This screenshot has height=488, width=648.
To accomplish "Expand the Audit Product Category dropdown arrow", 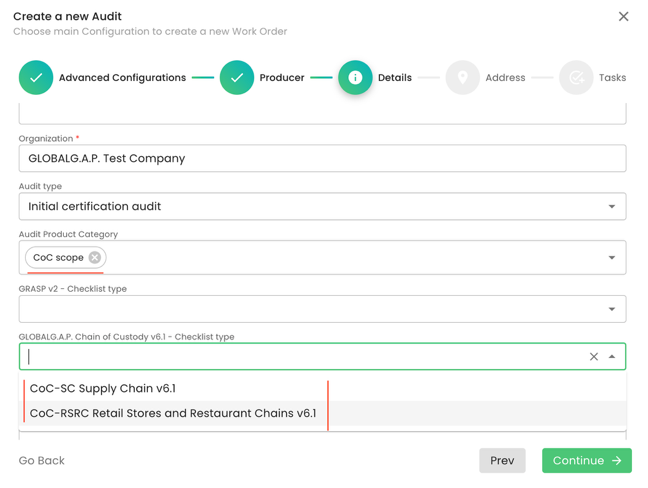I will 611,258.
